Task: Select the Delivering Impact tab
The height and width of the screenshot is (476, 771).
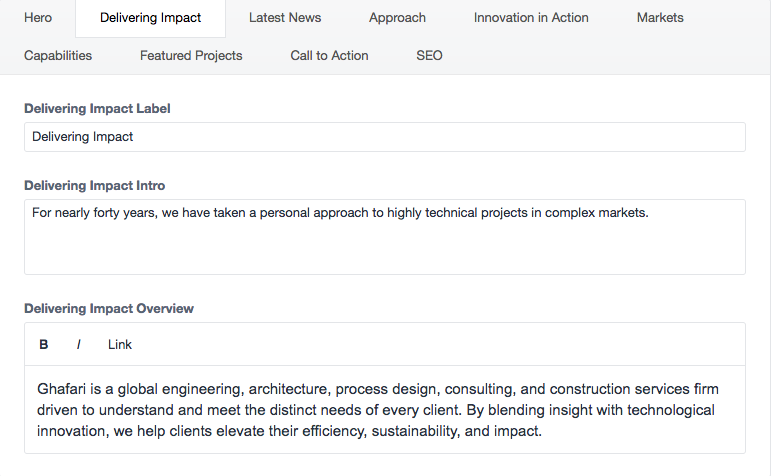Action: (x=150, y=18)
